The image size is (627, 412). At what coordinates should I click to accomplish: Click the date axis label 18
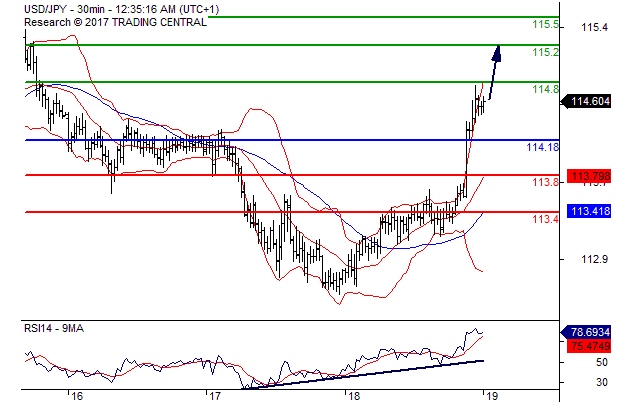[354, 396]
